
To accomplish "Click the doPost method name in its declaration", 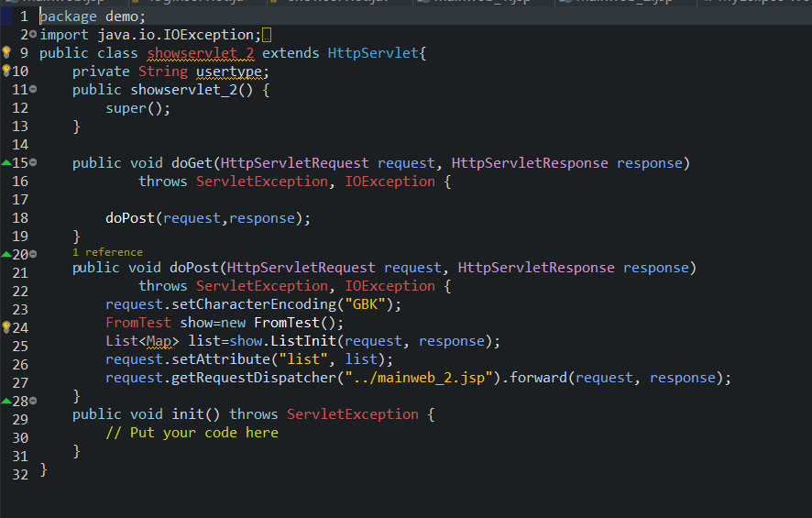I will click(x=194, y=268).
